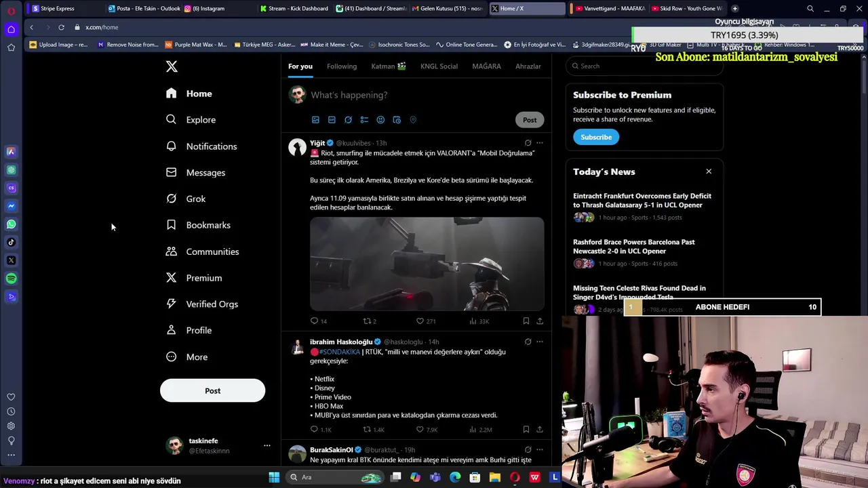Close the Today's News panel
This screenshot has width=868, height=488.
tap(709, 171)
